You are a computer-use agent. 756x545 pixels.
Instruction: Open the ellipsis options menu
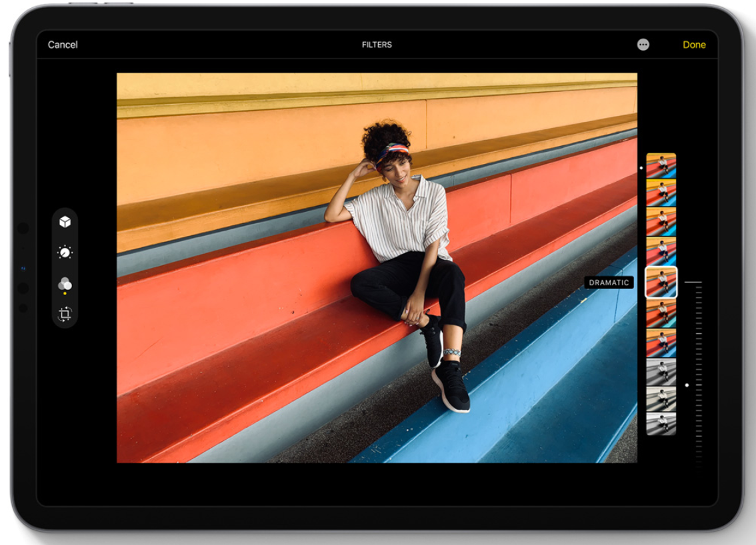coord(643,45)
